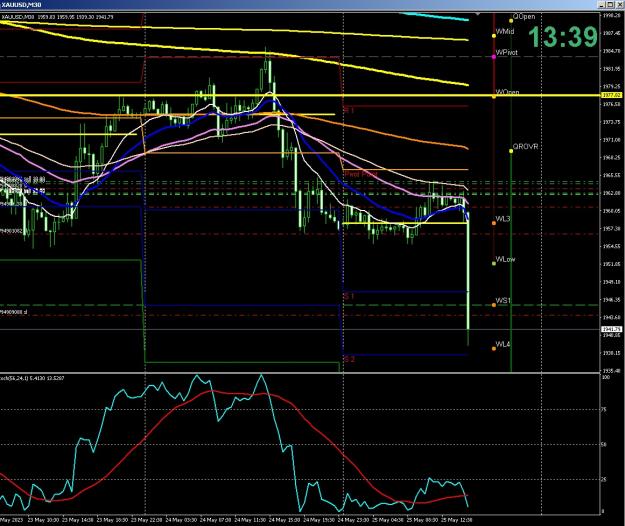
Task: Click the red S2 pivot label
Action: click(x=349, y=359)
